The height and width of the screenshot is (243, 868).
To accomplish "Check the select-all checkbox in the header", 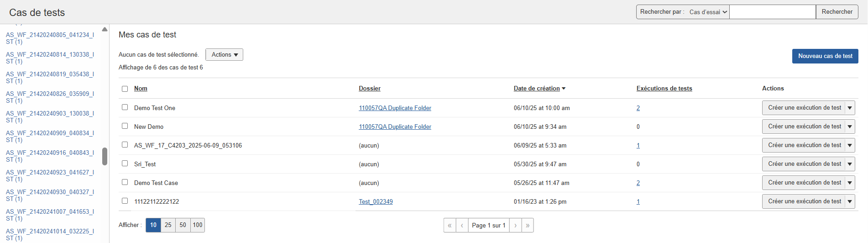I will coord(125,89).
